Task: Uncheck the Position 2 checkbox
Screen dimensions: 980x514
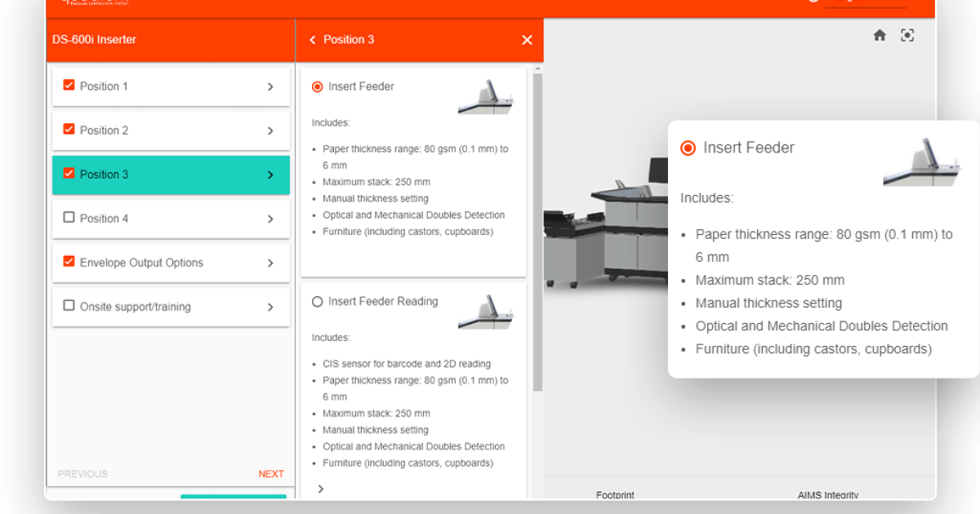Action: [x=69, y=129]
